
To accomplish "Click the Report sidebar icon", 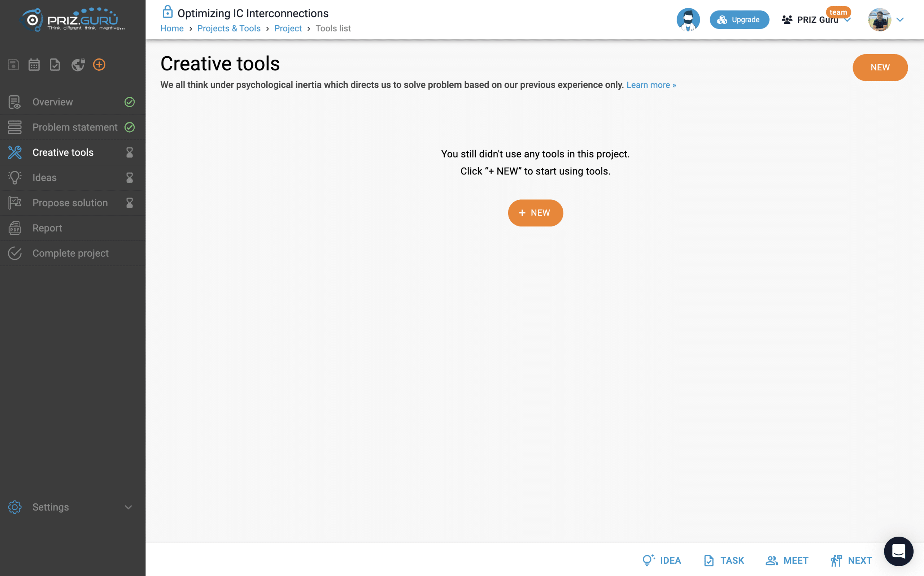I will tap(14, 228).
